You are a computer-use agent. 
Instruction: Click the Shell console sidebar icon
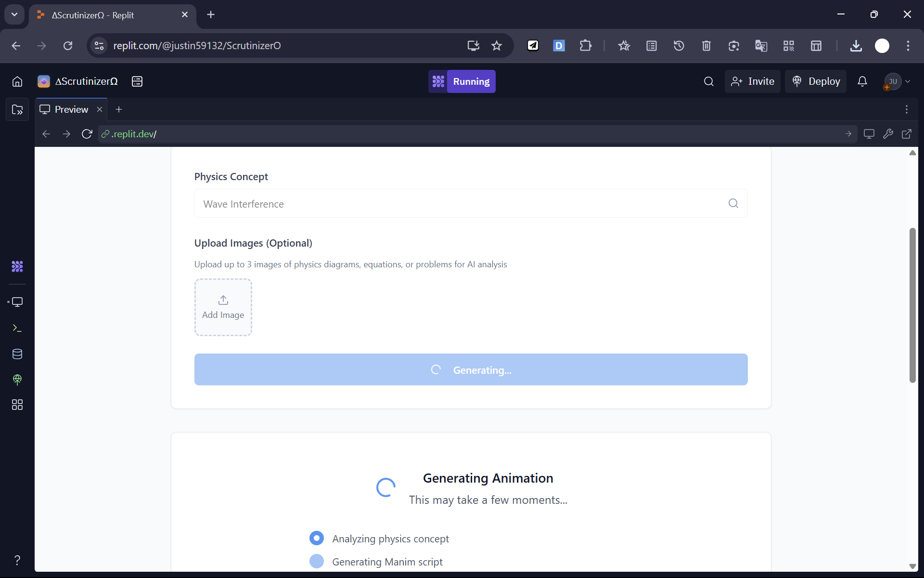(17, 328)
